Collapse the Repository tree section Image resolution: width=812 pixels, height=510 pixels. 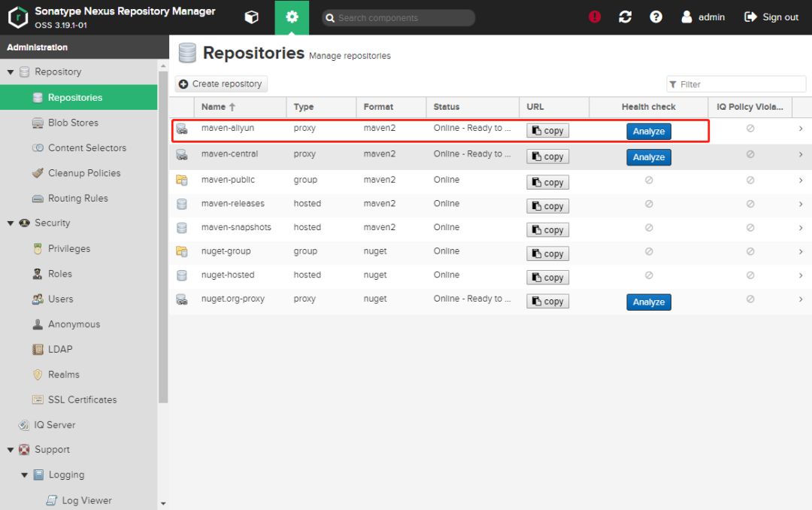pyautogui.click(x=11, y=72)
